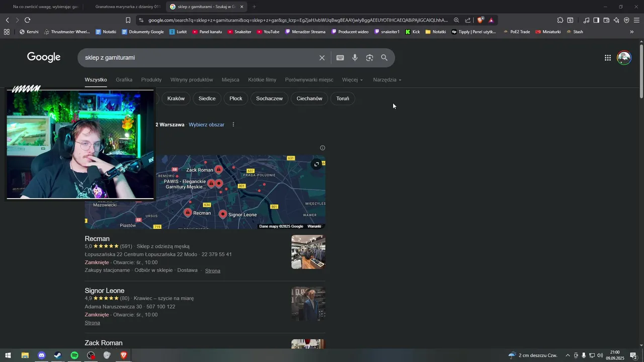Toggle the browser sidebar panel
The width and height of the screenshot is (644, 362).
click(x=596, y=20)
